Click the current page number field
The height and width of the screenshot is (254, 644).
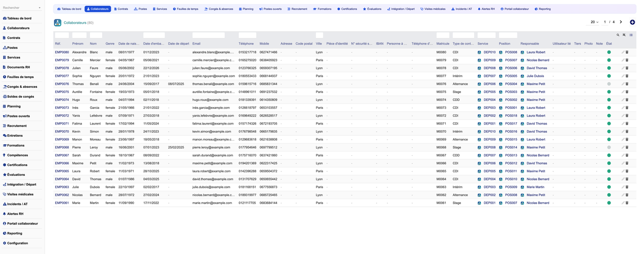tap(605, 22)
